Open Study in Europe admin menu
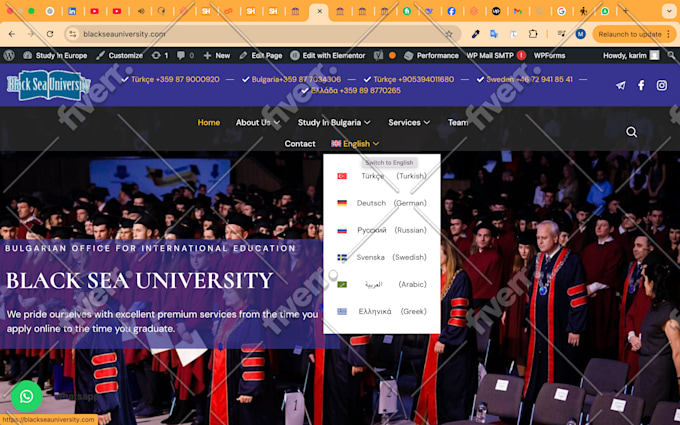The height and width of the screenshot is (425, 680). click(x=56, y=56)
